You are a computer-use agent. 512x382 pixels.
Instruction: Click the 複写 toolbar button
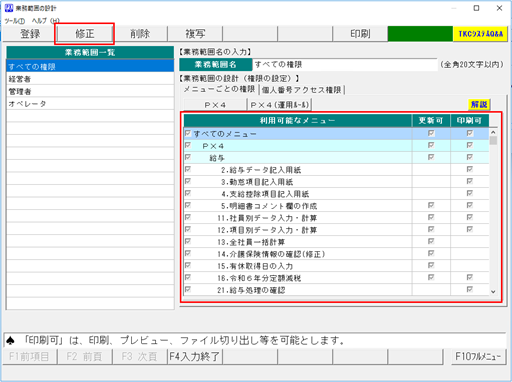click(195, 34)
